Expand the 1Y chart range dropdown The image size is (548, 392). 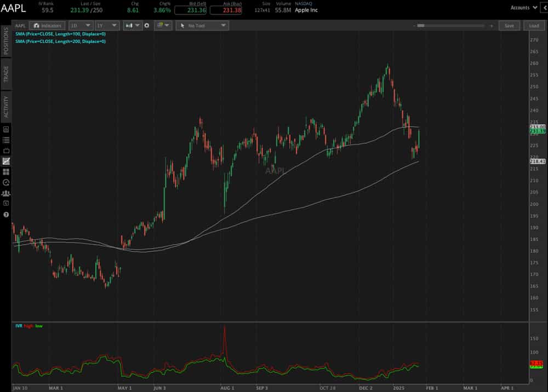(x=106, y=25)
